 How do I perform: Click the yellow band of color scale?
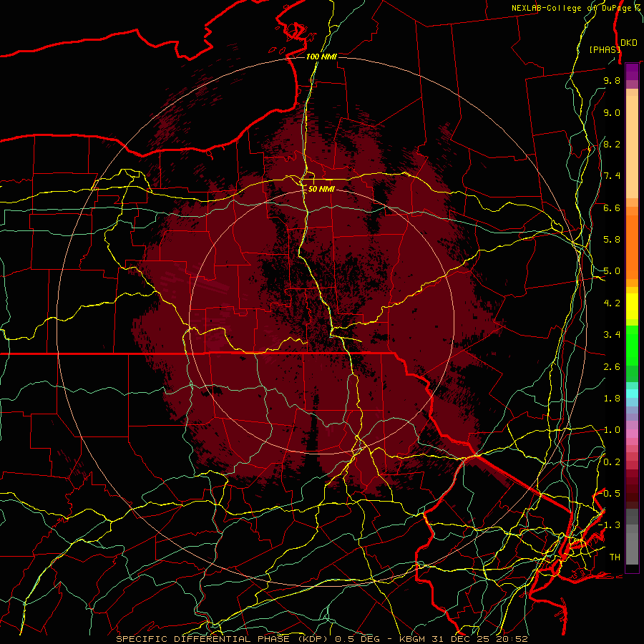pyautogui.click(x=632, y=306)
